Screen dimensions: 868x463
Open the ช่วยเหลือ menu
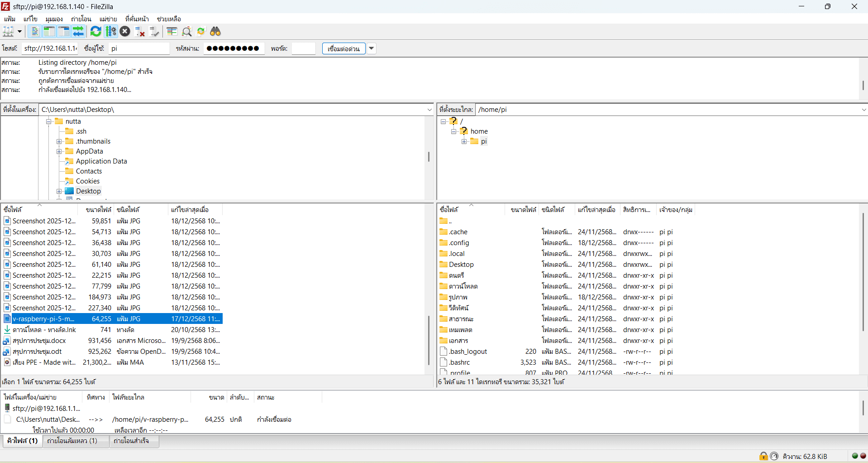pos(169,19)
